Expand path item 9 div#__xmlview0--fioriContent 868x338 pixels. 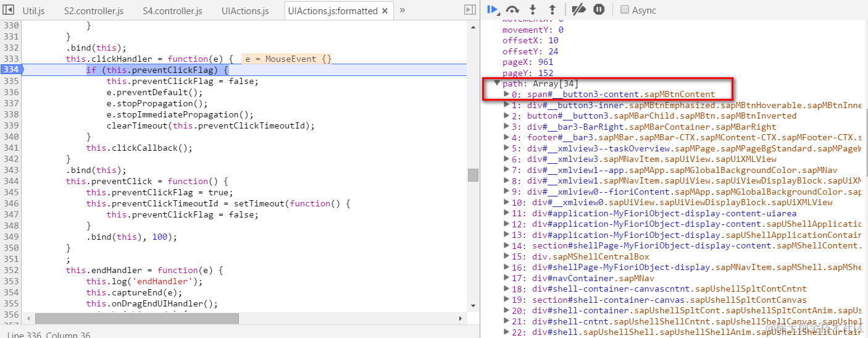coord(507,192)
